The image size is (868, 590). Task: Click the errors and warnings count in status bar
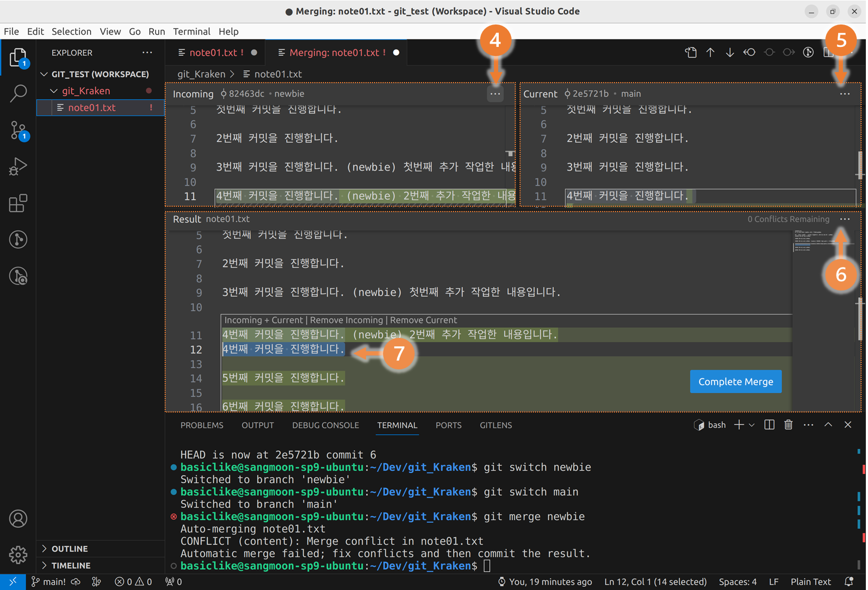[133, 581]
